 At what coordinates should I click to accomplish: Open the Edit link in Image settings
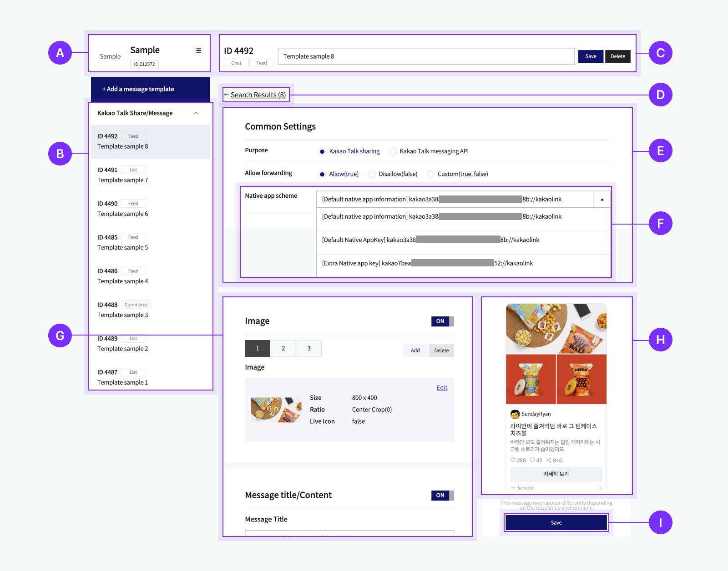(441, 387)
